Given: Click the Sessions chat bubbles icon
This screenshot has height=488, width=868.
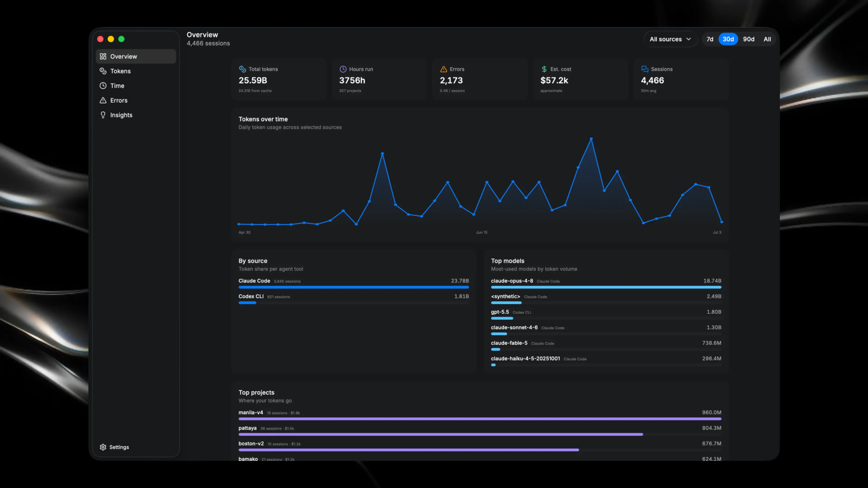Looking at the screenshot, I should pos(644,69).
